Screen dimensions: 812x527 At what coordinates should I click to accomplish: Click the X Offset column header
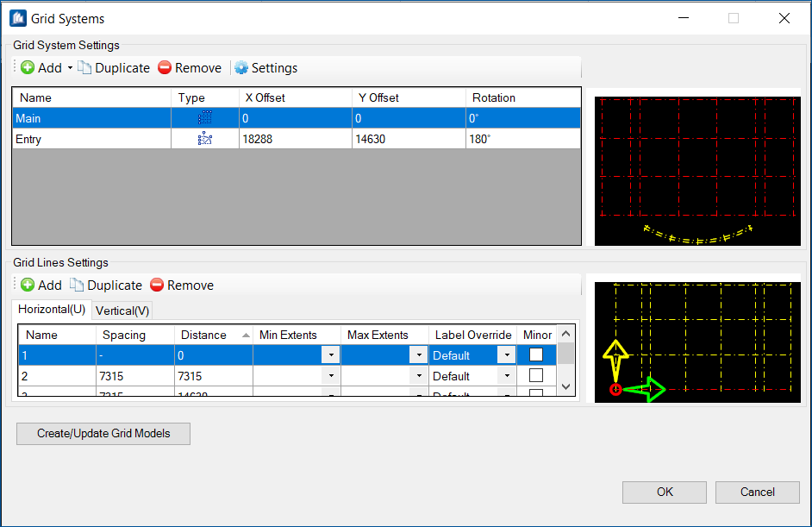[x=296, y=98]
